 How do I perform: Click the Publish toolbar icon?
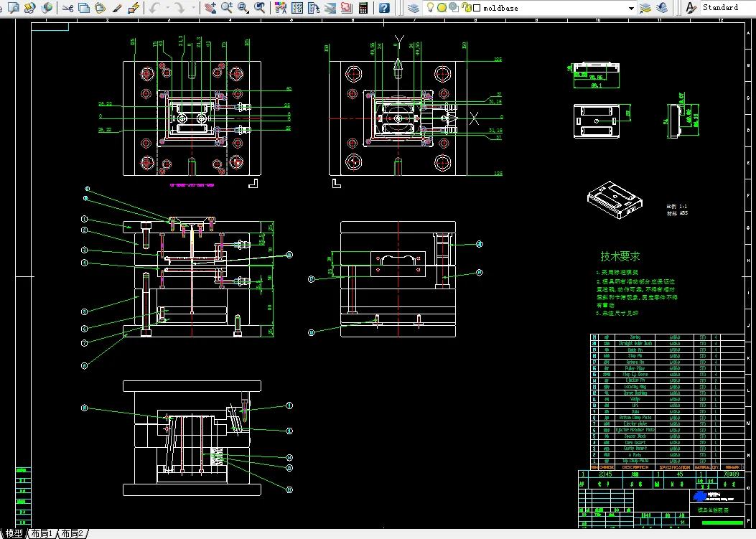click(30, 7)
